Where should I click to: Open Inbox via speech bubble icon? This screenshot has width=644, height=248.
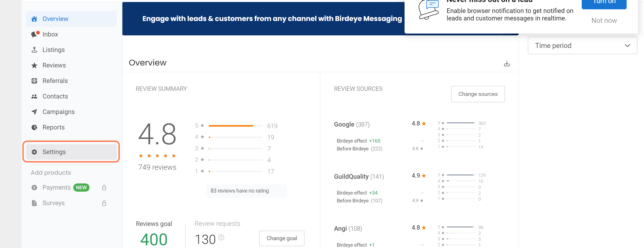[x=34, y=34]
